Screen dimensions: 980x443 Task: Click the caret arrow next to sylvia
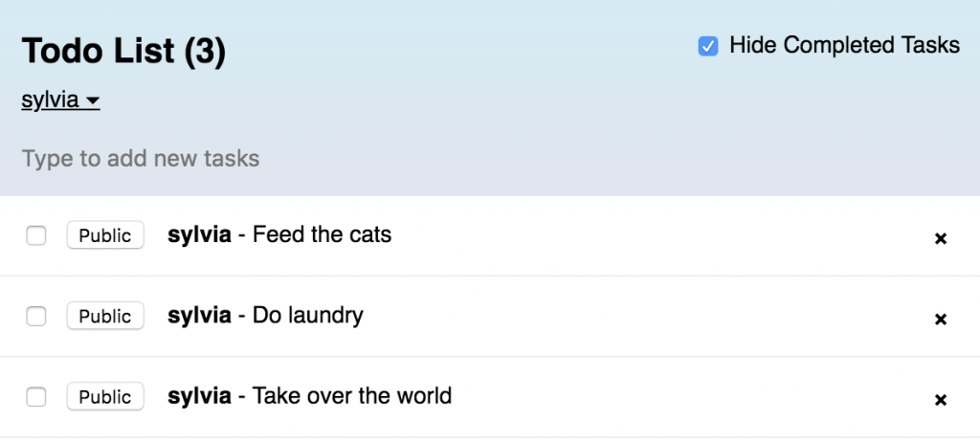pos(93,101)
